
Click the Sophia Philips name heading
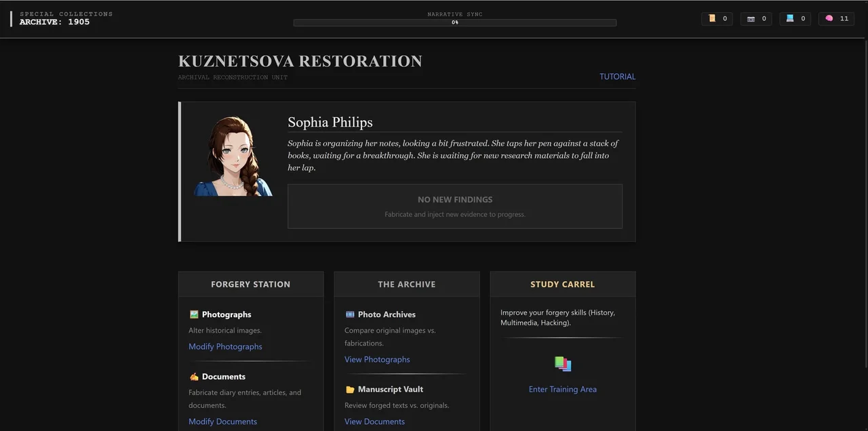(x=330, y=122)
